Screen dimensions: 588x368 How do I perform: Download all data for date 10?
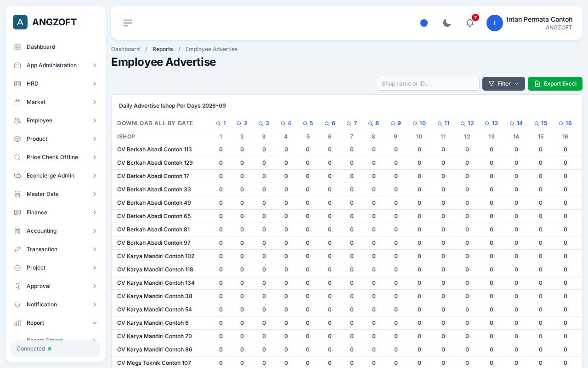point(419,123)
